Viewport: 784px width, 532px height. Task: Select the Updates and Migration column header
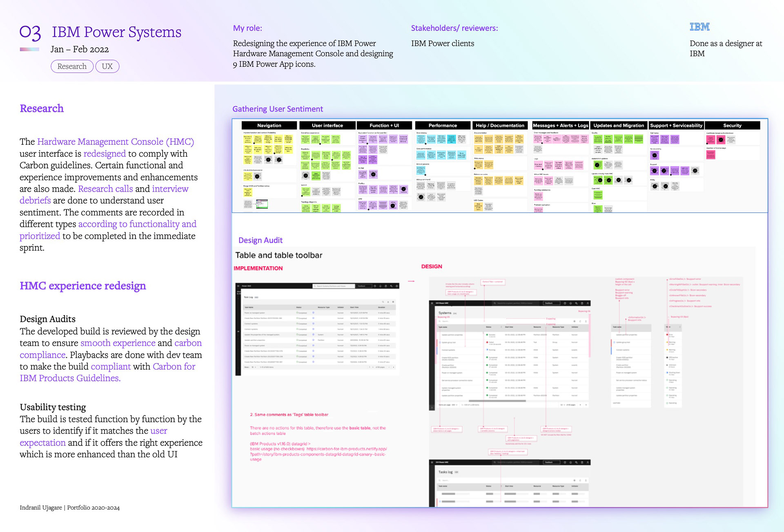619,125
